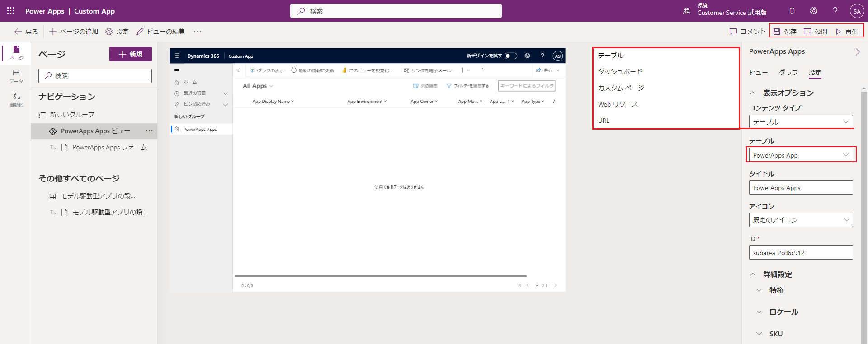Save the app with 保存
Screen dimensions: 868x344
coord(785,32)
